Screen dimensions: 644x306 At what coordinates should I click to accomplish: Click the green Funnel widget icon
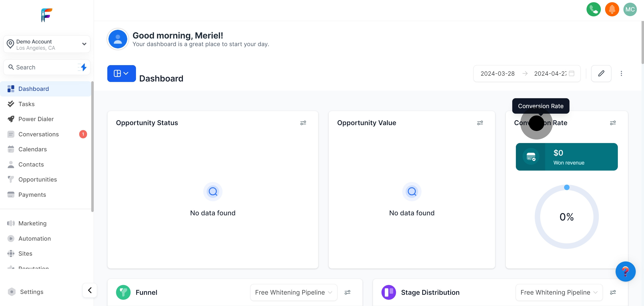[123, 292]
